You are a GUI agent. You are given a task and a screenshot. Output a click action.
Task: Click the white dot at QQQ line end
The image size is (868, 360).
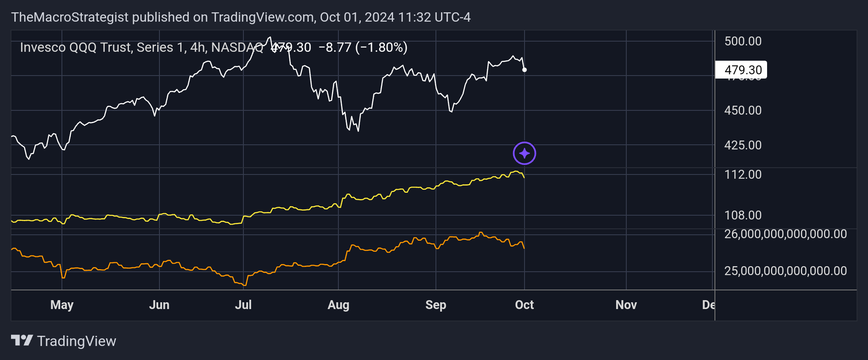525,70
